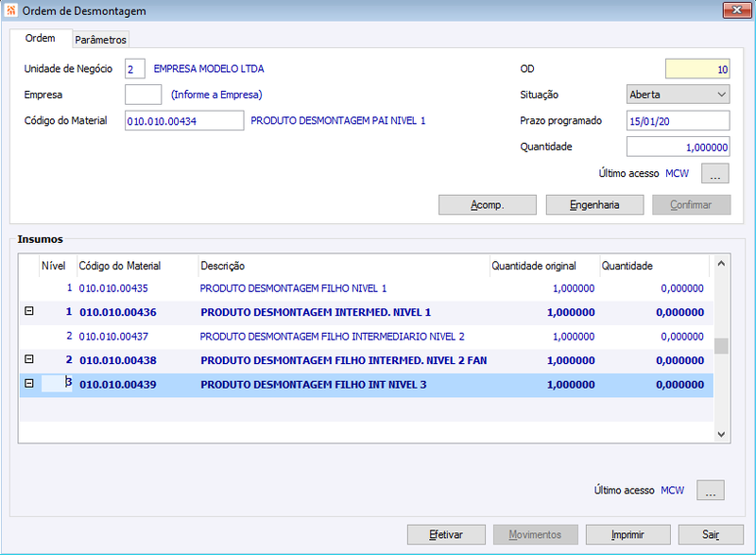This screenshot has width=756, height=555.
Task: Click scrollbar down arrow in Insumos grid
Action: 721,435
